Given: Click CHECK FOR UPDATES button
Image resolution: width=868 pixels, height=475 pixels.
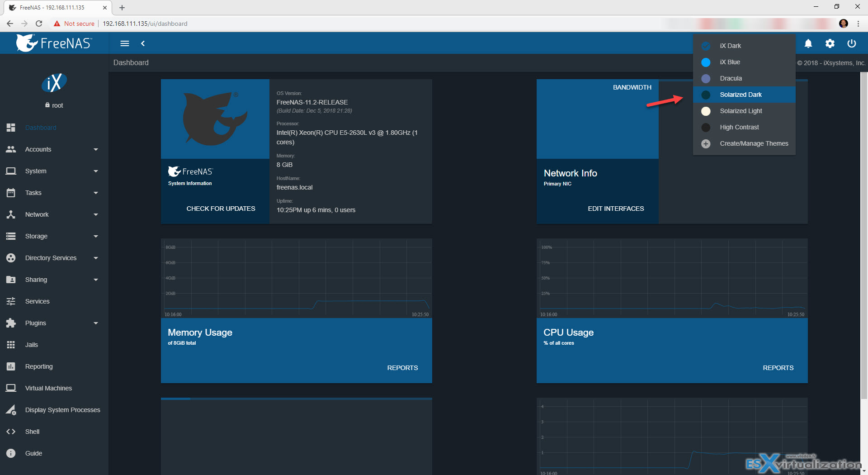Looking at the screenshot, I should coord(221,209).
